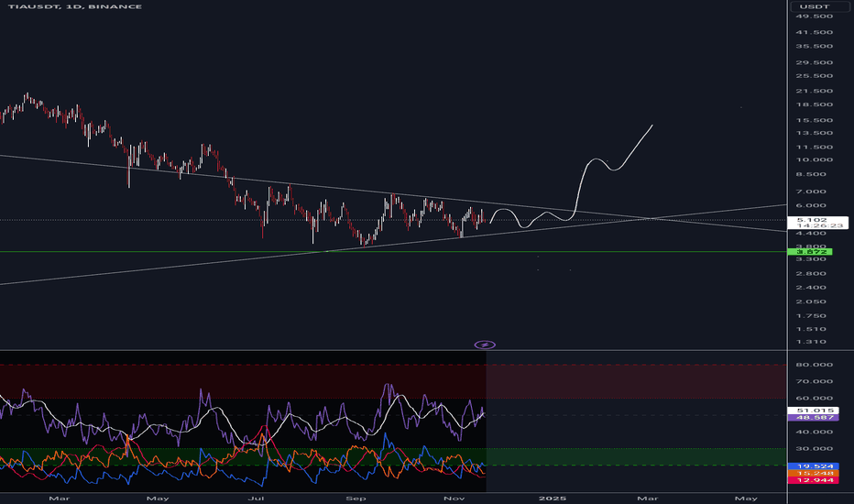Viewport: 854px width, 504px height.
Task: Click the 25.500 price axis label
Action: coord(815,76)
